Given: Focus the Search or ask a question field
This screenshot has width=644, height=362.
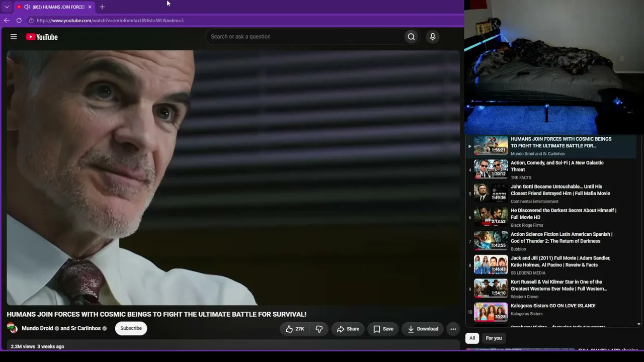Looking at the screenshot, I should (x=305, y=37).
